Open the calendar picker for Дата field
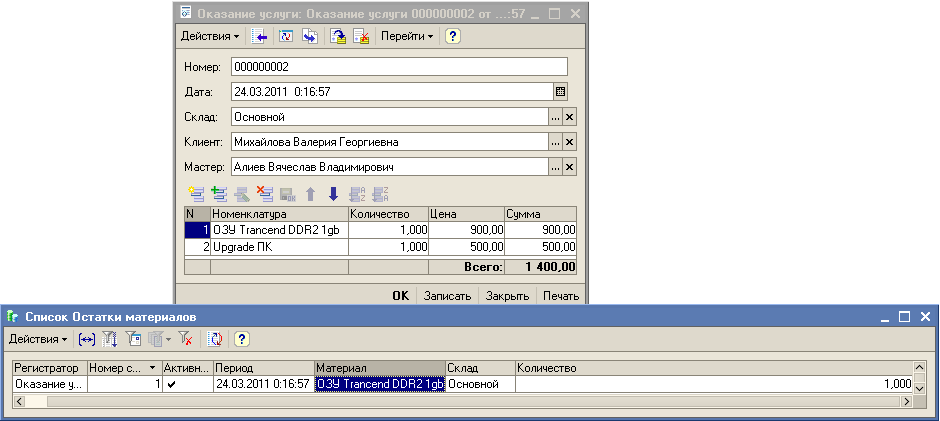940x421 pixels. click(560, 92)
